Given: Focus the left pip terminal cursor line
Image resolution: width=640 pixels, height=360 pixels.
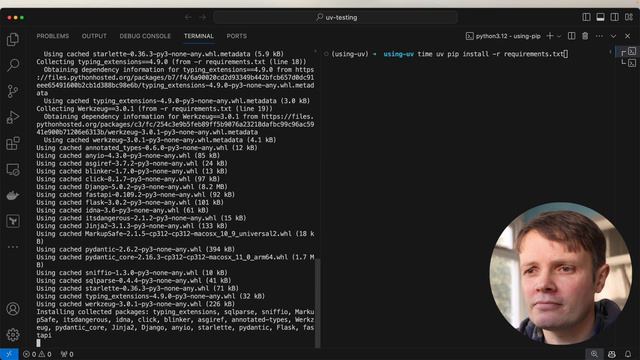Looking at the screenshot, I should (x=38, y=343).
